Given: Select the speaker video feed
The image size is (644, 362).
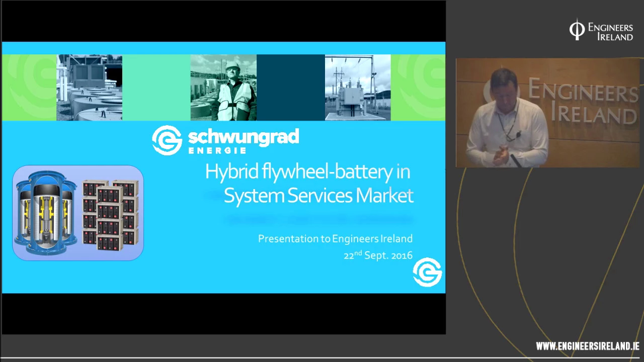Looking at the screenshot, I should [x=547, y=113].
